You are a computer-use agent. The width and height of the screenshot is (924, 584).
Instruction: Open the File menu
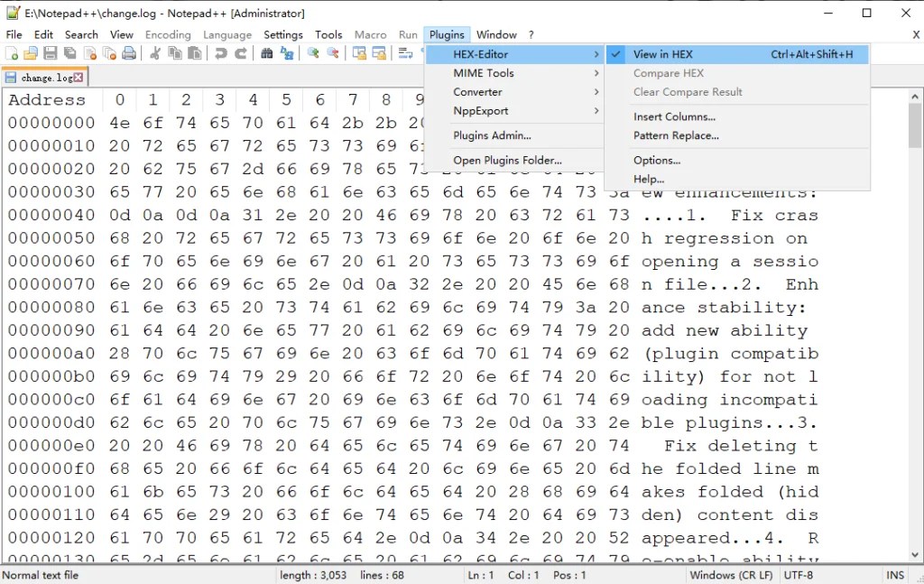click(x=14, y=35)
